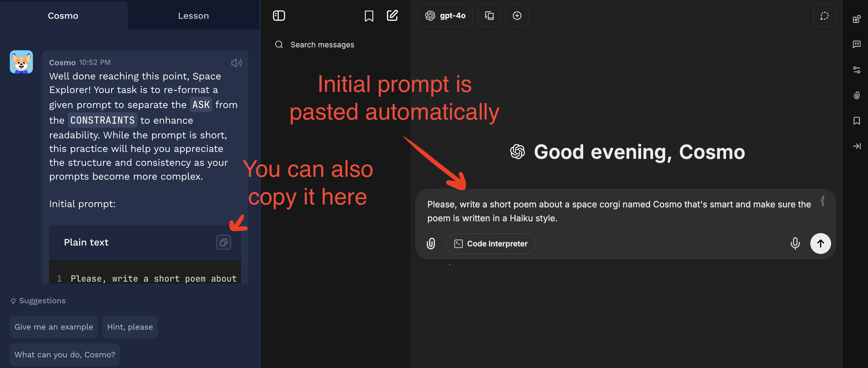
Task: Open the gpt-4o model selector
Action: point(445,16)
